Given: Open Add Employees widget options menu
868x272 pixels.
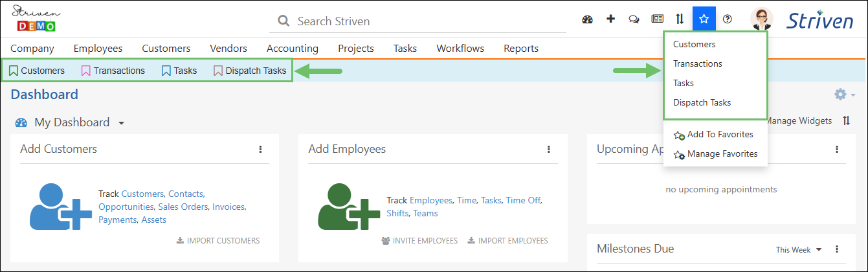Looking at the screenshot, I should (x=549, y=149).
